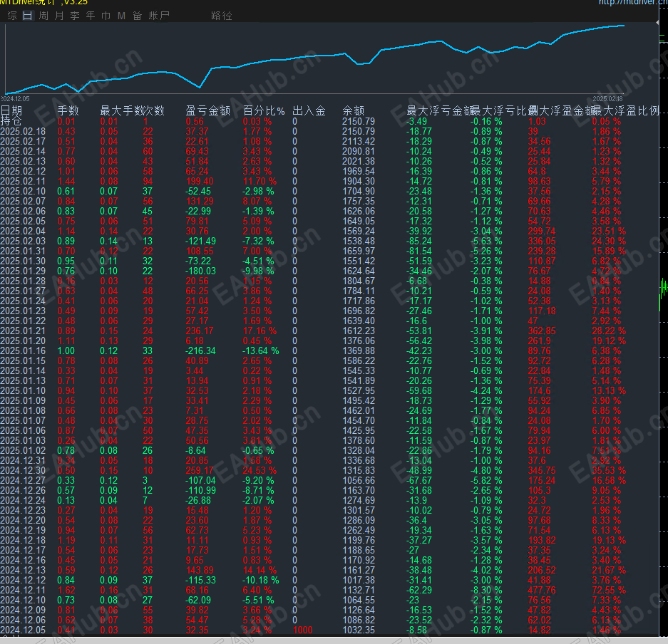The width and height of the screenshot is (668, 644).
Task: Select the M tab
Action: [121, 16]
